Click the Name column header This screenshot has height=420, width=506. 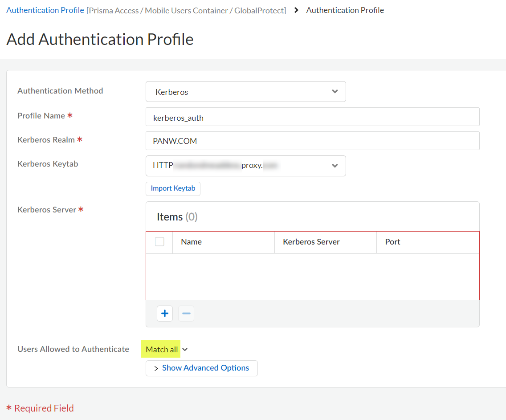point(192,242)
